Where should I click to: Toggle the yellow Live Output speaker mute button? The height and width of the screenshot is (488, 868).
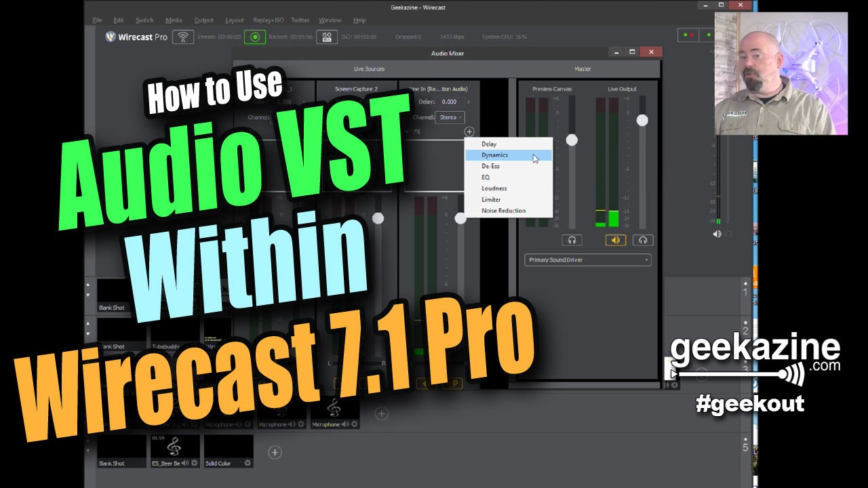tap(616, 240)
